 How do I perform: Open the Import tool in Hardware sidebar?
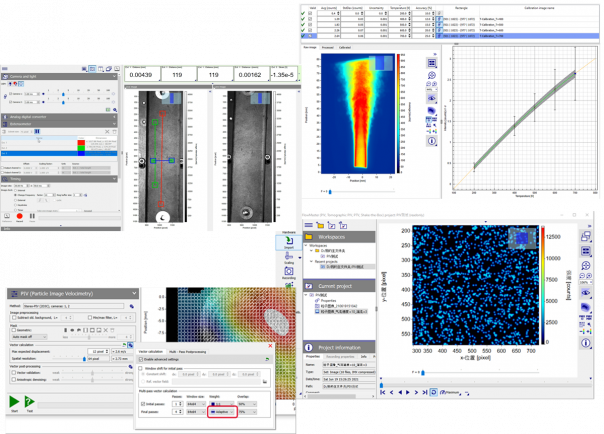[x=288, y=243]
